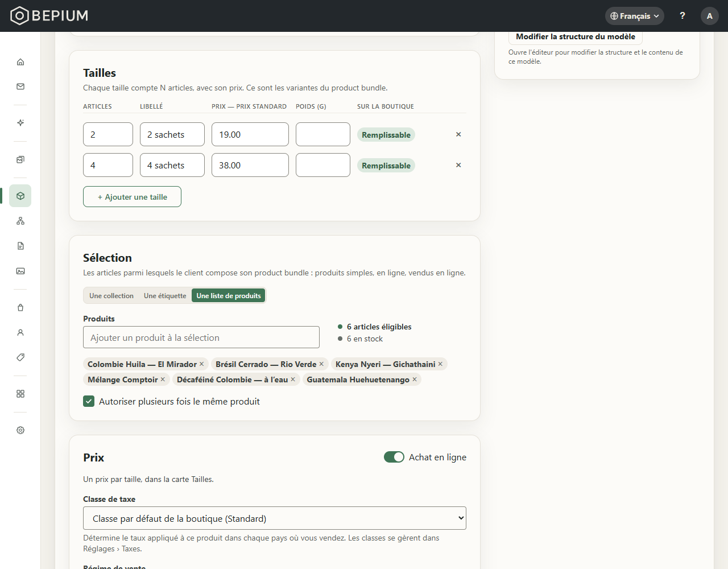728x569 pixels.
Task: Click the question mark help icon
Action: coord(682,16)
